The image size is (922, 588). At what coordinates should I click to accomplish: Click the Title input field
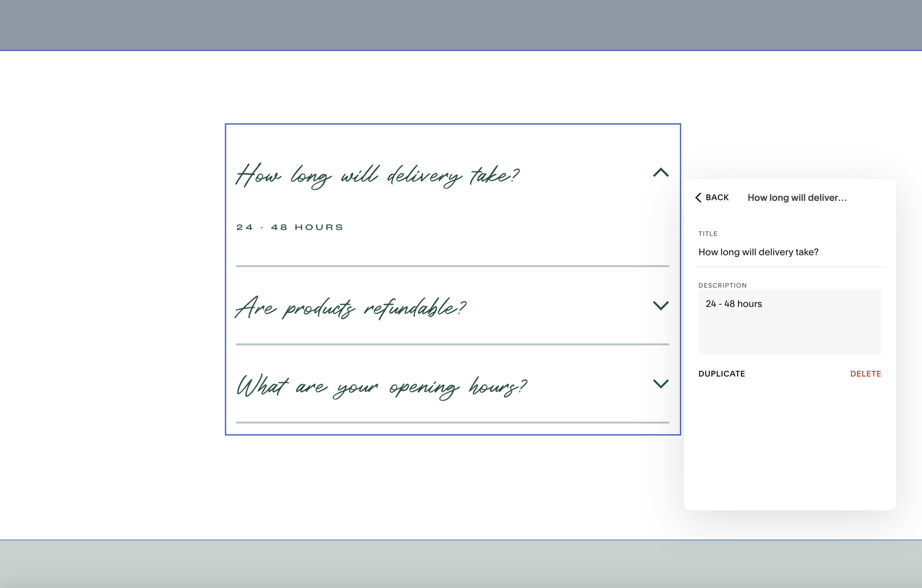[789, 252]
